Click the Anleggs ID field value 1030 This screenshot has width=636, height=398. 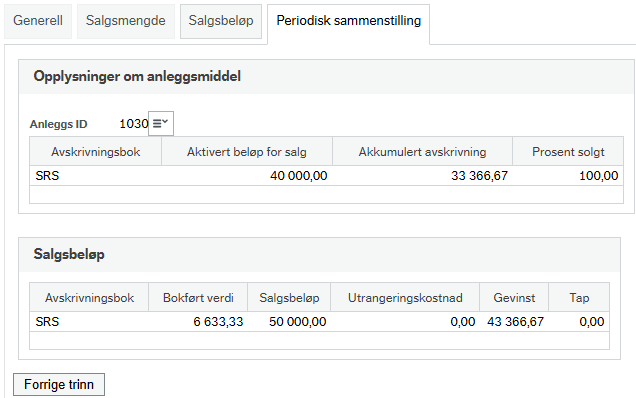pyautogui.click(x=134, y=123)
